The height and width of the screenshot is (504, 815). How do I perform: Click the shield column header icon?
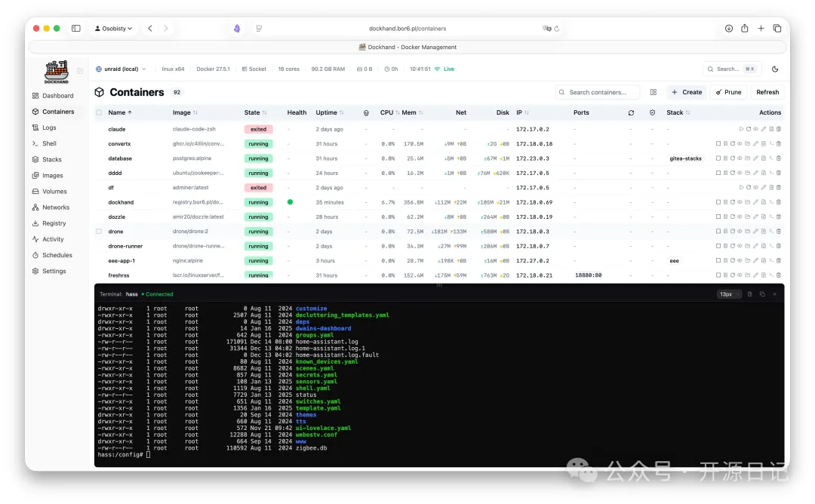(x=652, y=112)
